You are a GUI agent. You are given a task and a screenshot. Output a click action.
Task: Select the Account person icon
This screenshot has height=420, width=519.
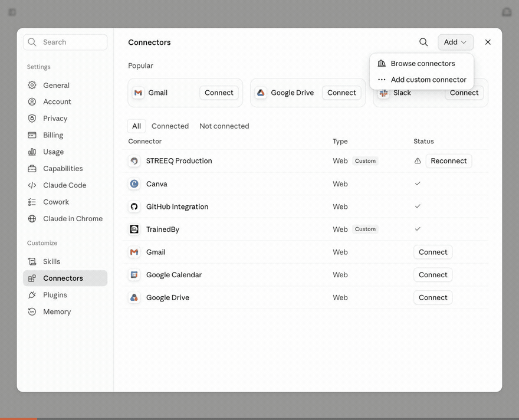(32, 101)
